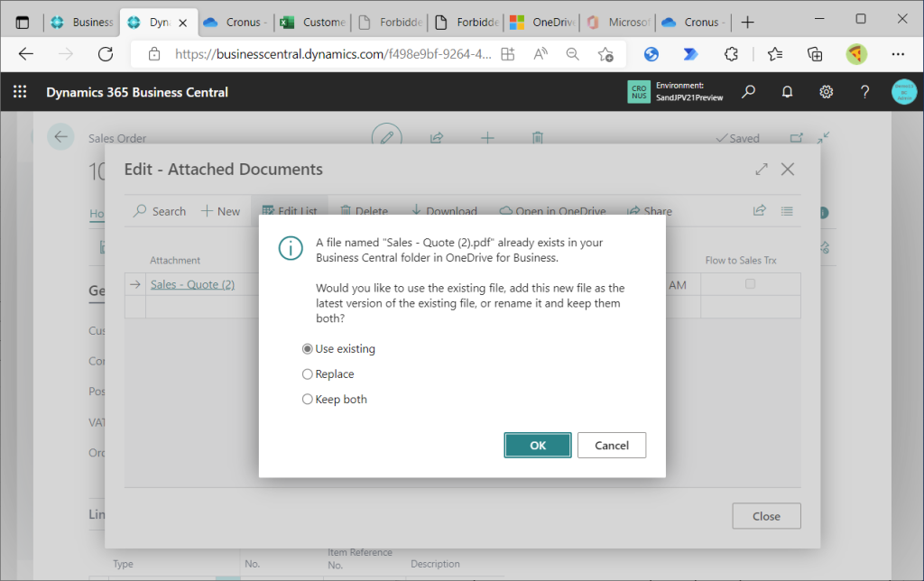Open the user account avatar menu
Image resolution: width=924 pixels, height=581 pixels.
click(904, 92)
